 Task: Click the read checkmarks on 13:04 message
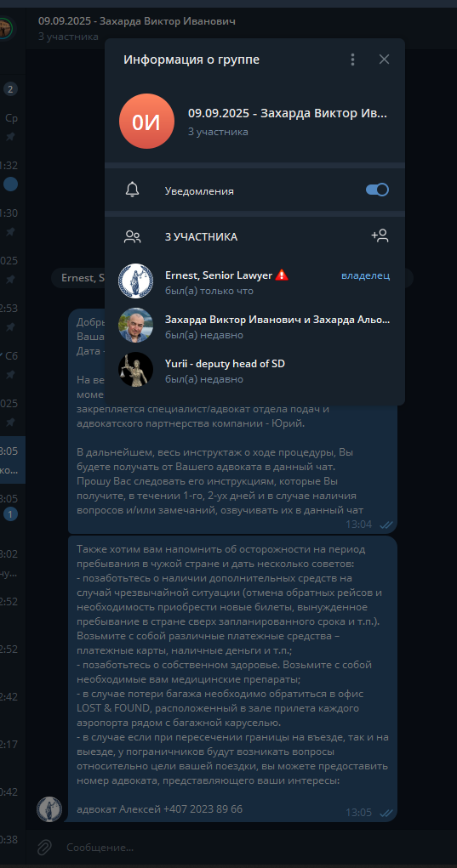(386, 525)
